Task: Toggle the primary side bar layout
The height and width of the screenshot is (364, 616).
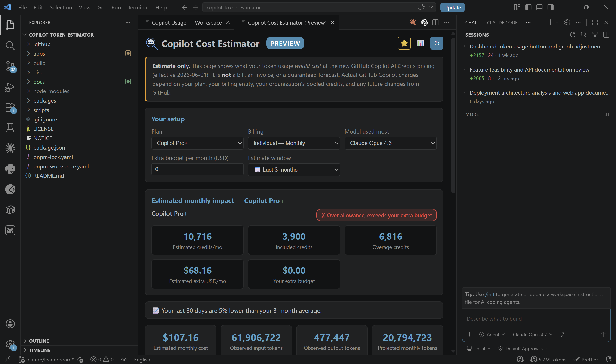Action: [x=528, y=7]
